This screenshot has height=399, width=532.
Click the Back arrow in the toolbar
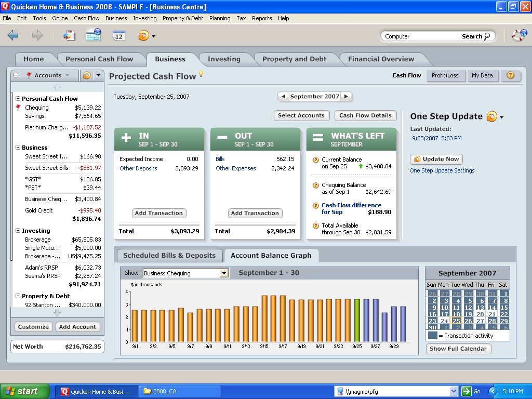pos(13,35)
